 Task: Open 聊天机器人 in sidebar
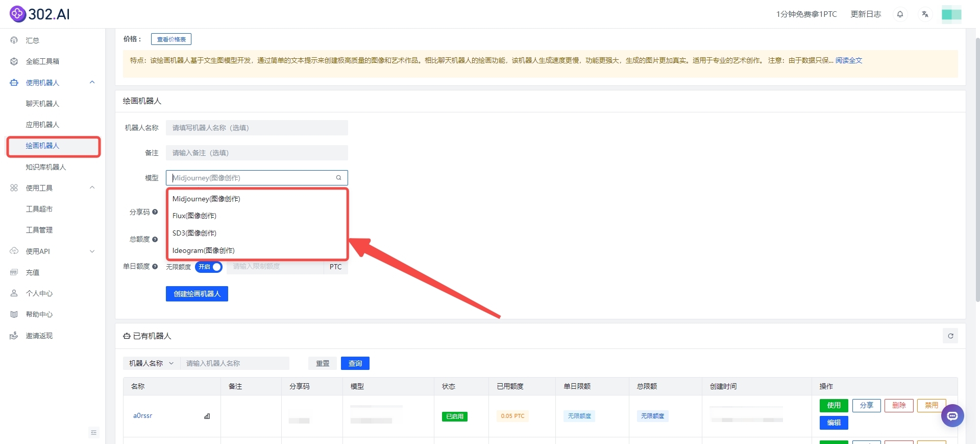click(x=42, y=104)
